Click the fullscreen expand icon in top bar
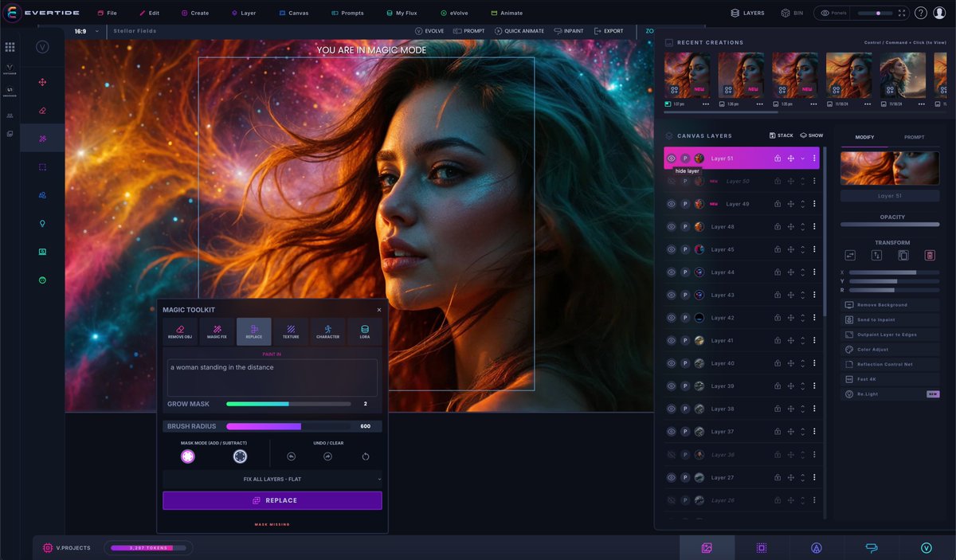The image size is (956, 560). pyautogui.click(x=902, y=13)
